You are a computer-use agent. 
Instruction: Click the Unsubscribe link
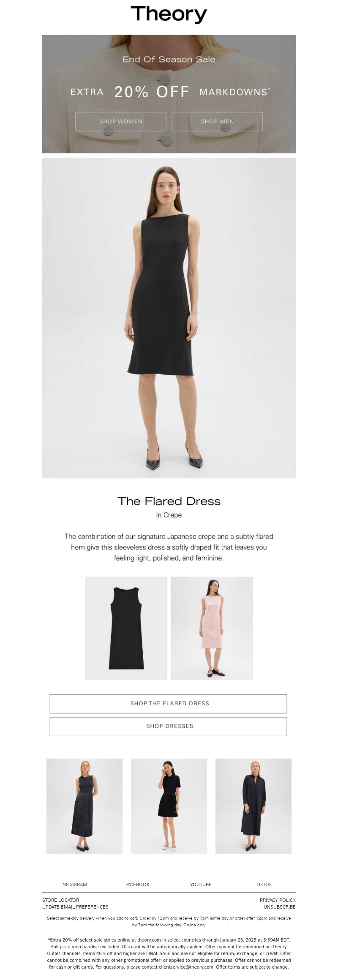(280, 907)
